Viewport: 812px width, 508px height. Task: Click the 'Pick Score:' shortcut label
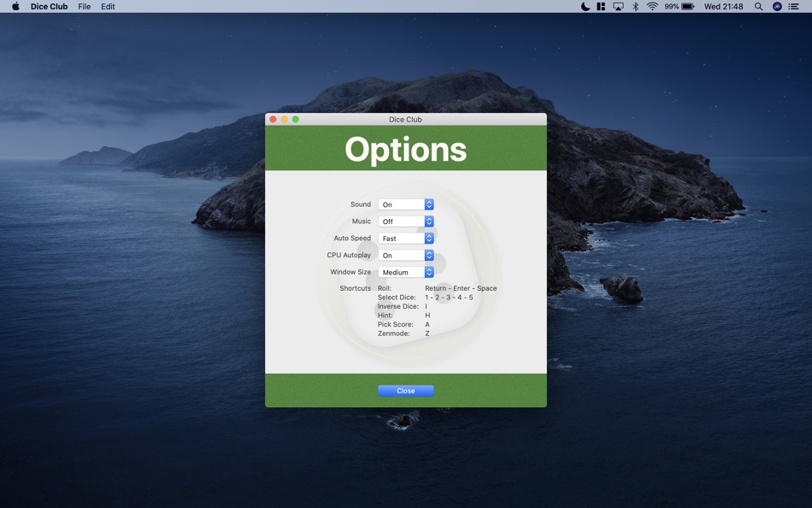click(396, 324)
